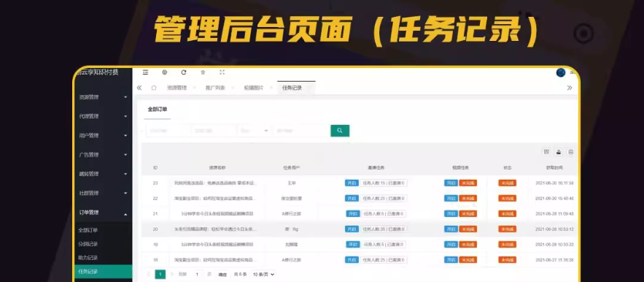Open the globe website icon in header
Viewport: 644px width, 282px height.
point(165,72)
